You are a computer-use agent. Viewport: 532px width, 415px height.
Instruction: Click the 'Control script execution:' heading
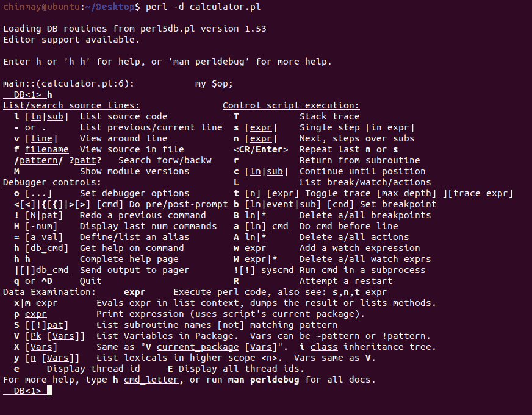click(291, 105)
